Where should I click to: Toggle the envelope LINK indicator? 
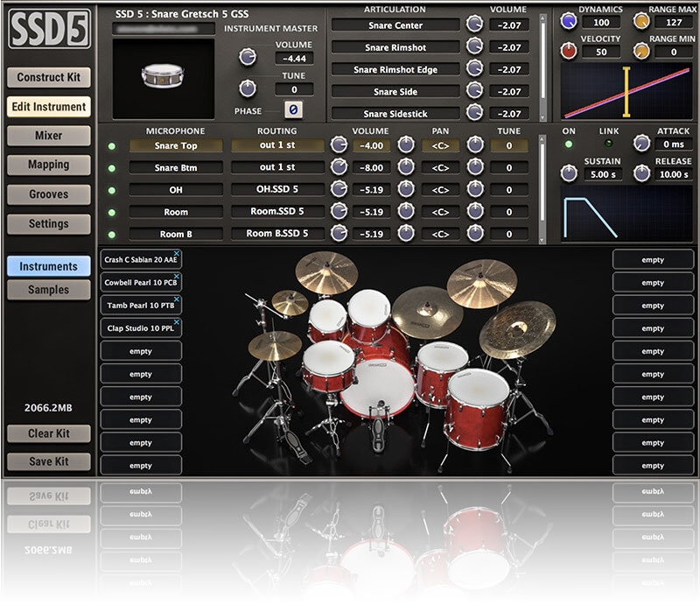[x=607, y=144]
